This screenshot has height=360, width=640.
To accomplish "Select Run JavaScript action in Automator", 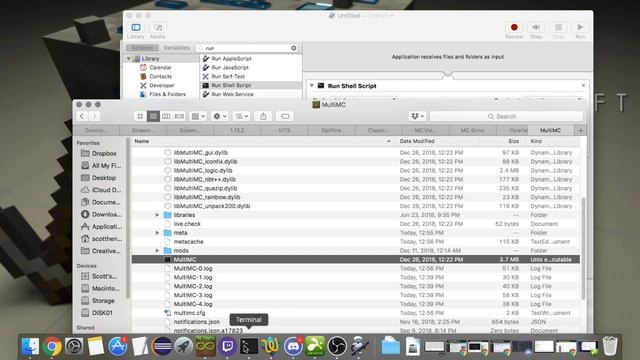I will (x=251, y=68).
